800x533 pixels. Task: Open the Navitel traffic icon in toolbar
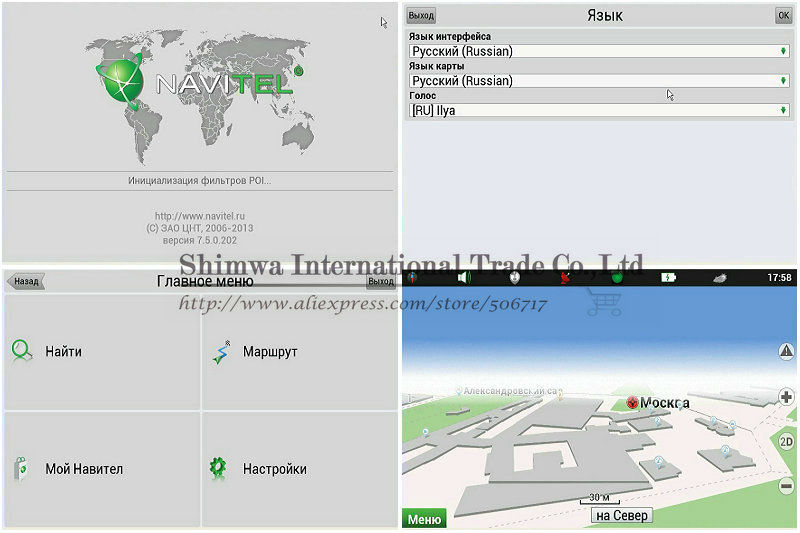coord(515,277)
